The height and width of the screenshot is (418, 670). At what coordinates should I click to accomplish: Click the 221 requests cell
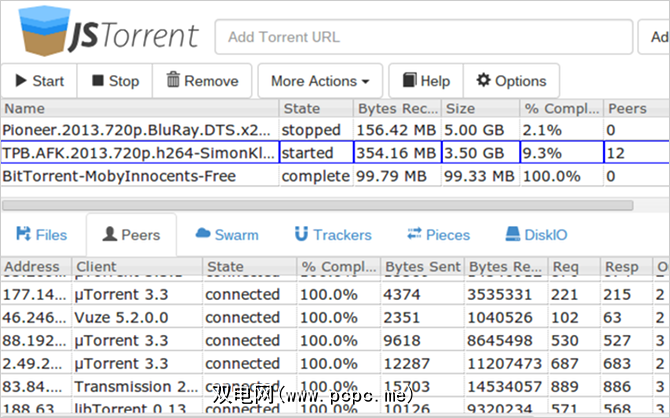click(x=574, y=294)
